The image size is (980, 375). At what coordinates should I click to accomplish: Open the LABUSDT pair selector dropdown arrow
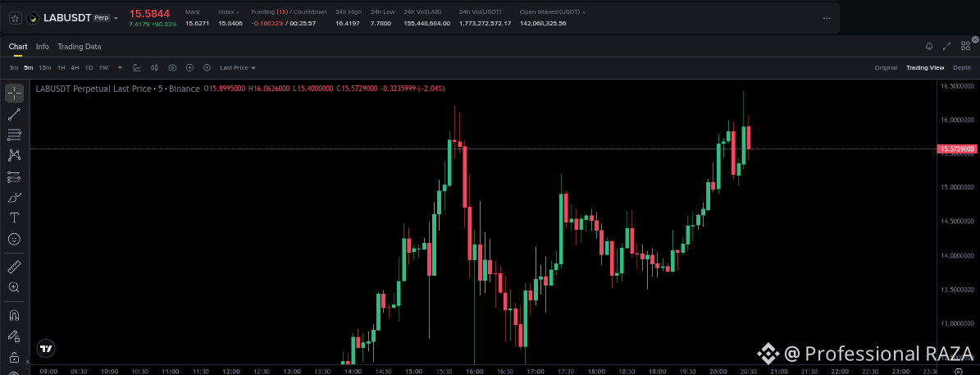coord(116,19)
